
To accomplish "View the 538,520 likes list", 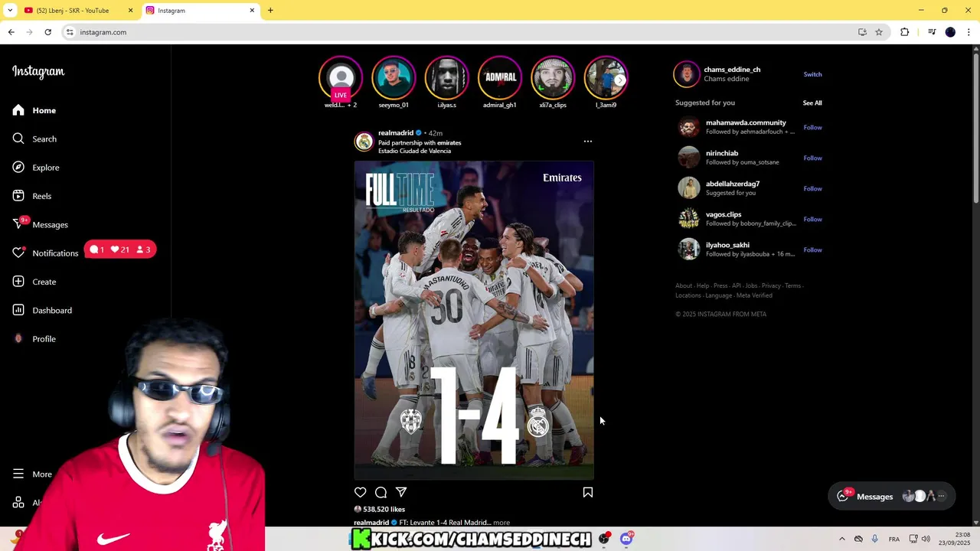I will click(384, 509).
